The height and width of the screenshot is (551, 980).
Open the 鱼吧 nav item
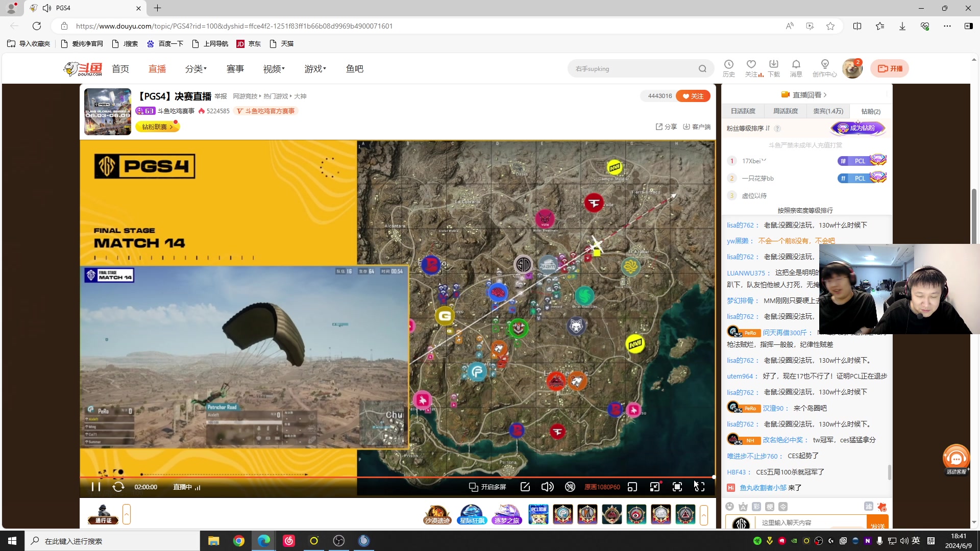(x=355, y=69)
